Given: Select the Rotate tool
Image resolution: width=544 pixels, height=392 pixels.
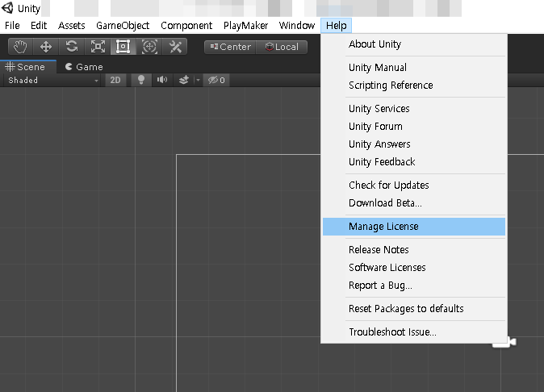Looking at the screenshot, I should click(x=72, y=47).
